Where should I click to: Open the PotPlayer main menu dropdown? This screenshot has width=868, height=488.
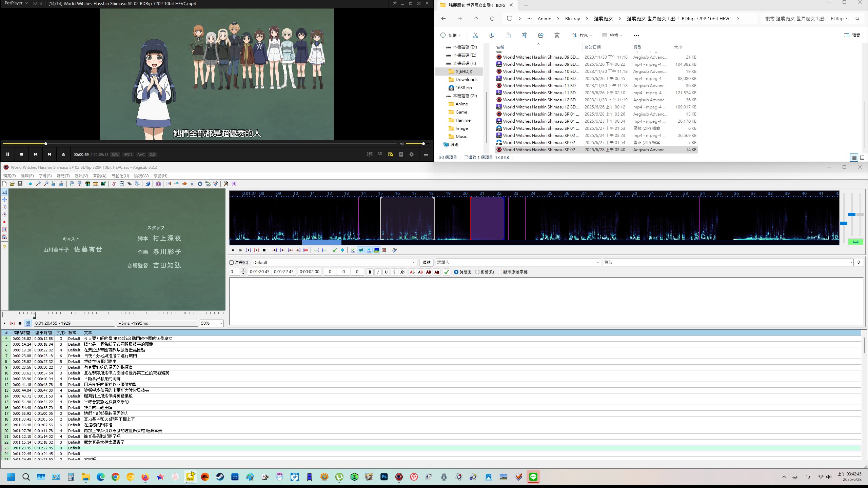tap(16, 3)
